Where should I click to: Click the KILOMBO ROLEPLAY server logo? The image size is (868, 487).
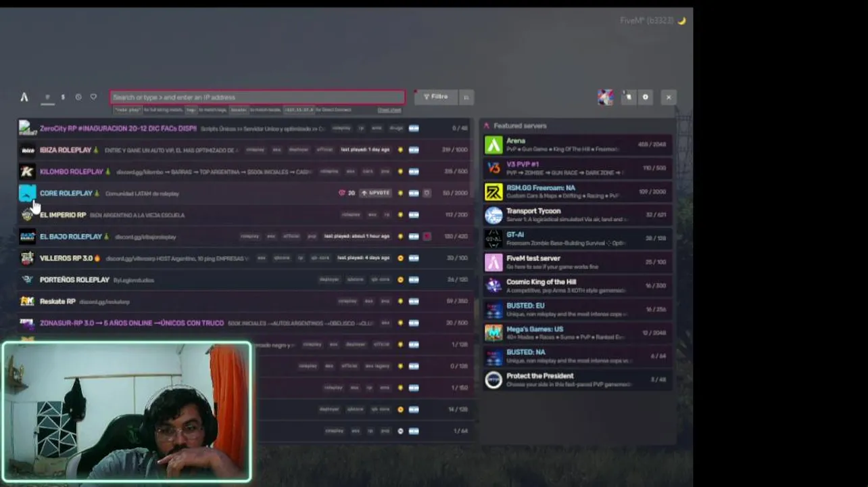click(x=27, y=172)
